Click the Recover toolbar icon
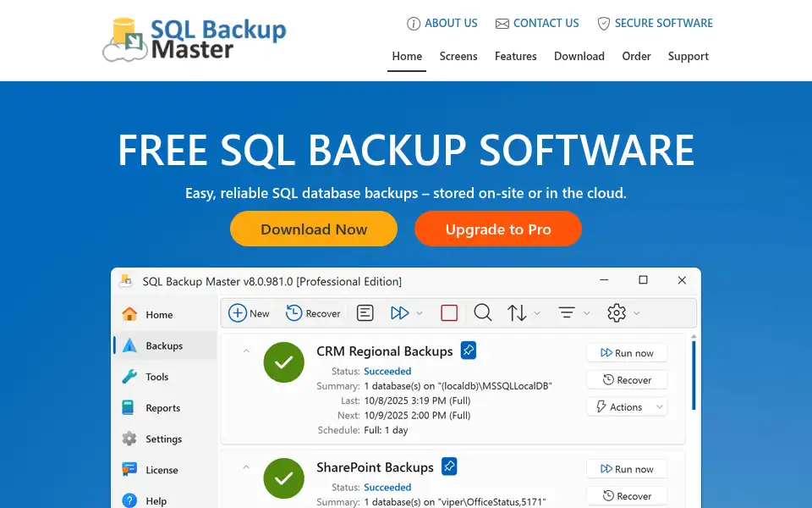 tap(294, 313)
